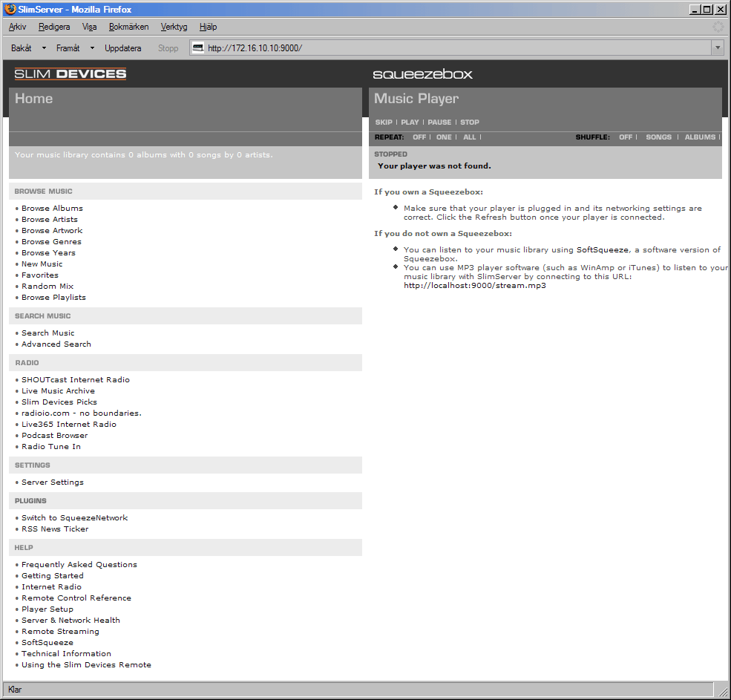Open Frequently Asked Questions
731x700 pixels.
click(79, 564)
